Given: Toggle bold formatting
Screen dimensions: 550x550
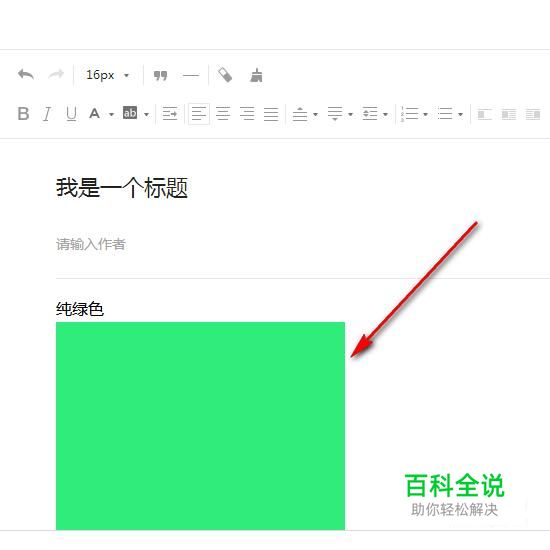Looking at the screenshot, I should pyautogui.click(x=23, y=114).
